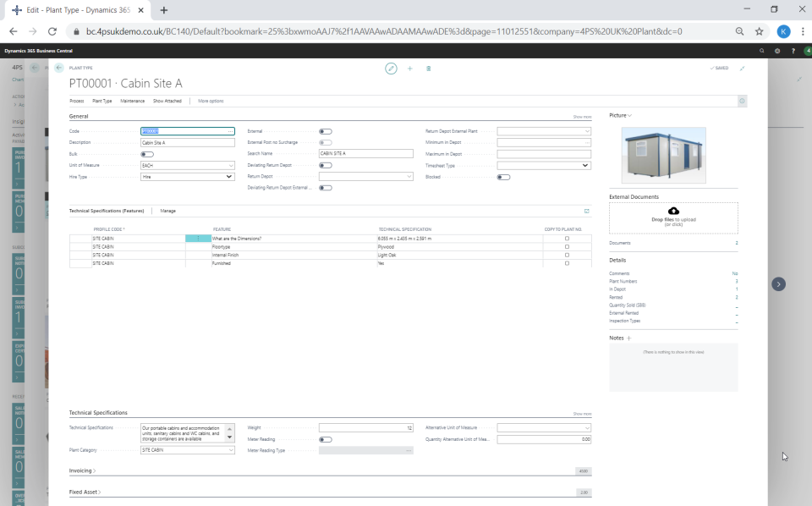Screen dimensions: 812x506
Task: Click the cabin picture thumbnail
Action: click(x=663, y=156)
